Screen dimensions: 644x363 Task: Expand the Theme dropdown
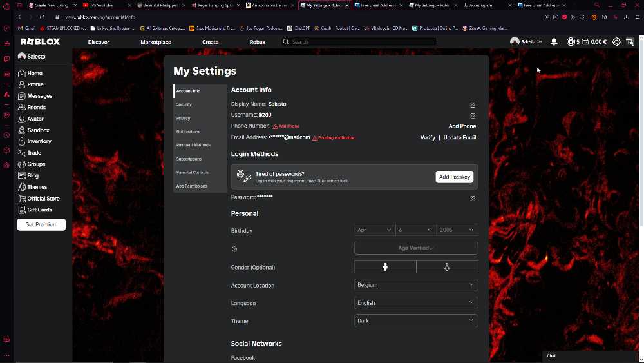(415, 320)
